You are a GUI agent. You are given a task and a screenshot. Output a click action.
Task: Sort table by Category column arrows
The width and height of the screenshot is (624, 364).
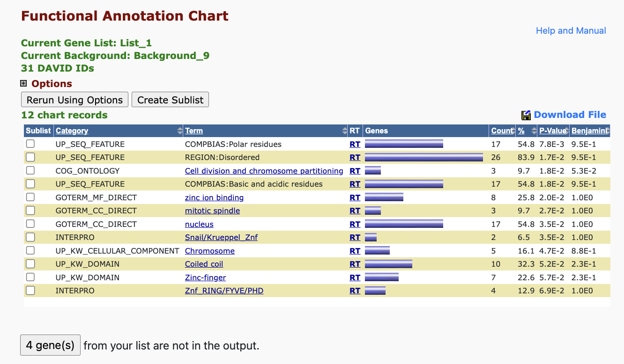click(x=179, y=131)
